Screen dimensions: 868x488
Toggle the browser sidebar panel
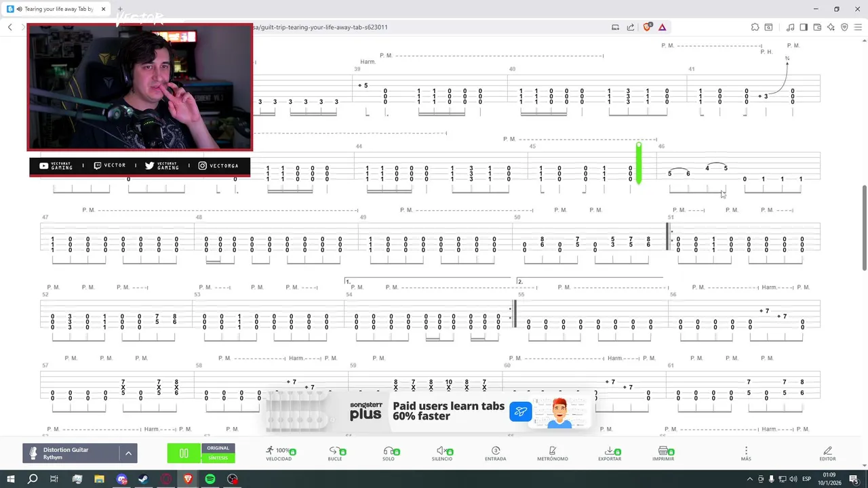[804, 27]
